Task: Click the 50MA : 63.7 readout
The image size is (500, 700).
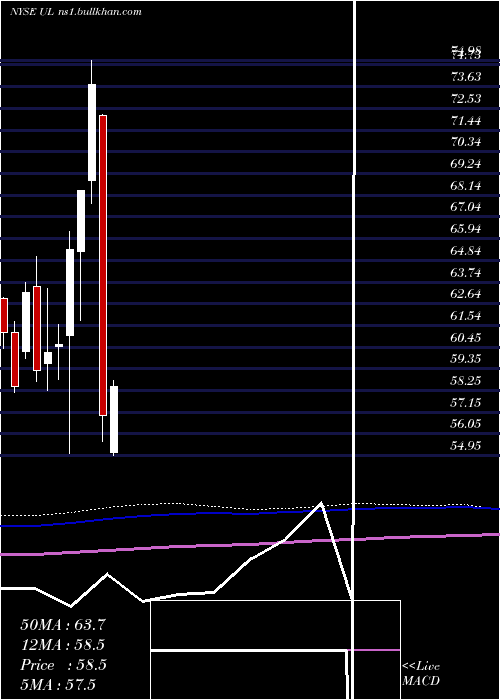Action: (63, 625)
